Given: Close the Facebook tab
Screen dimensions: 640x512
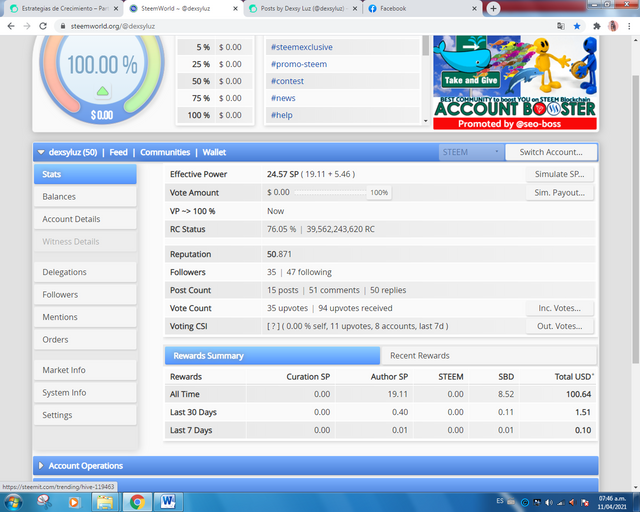Looking at the screenshot, I should pos(474,9).
